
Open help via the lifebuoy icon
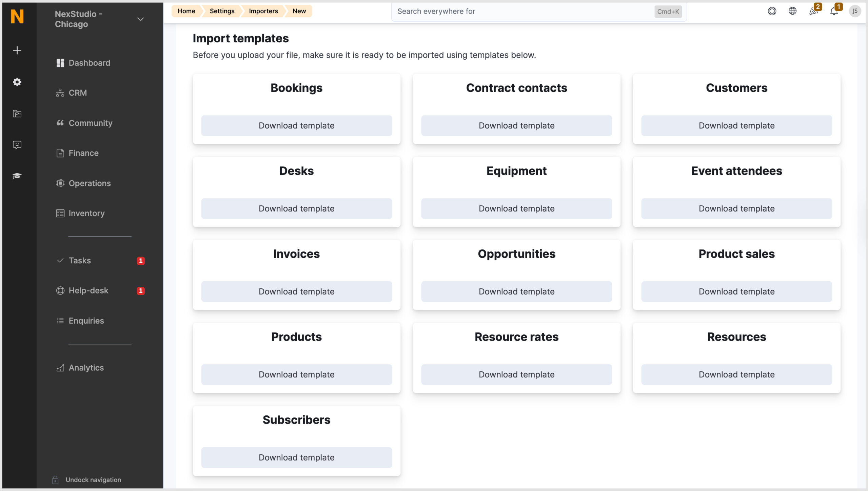[x=772, y=11]
